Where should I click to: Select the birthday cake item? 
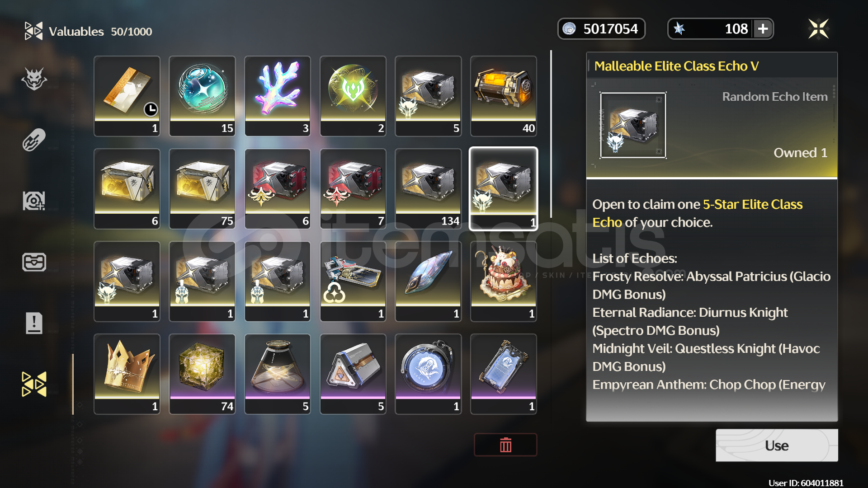click(x=504, y=281)
